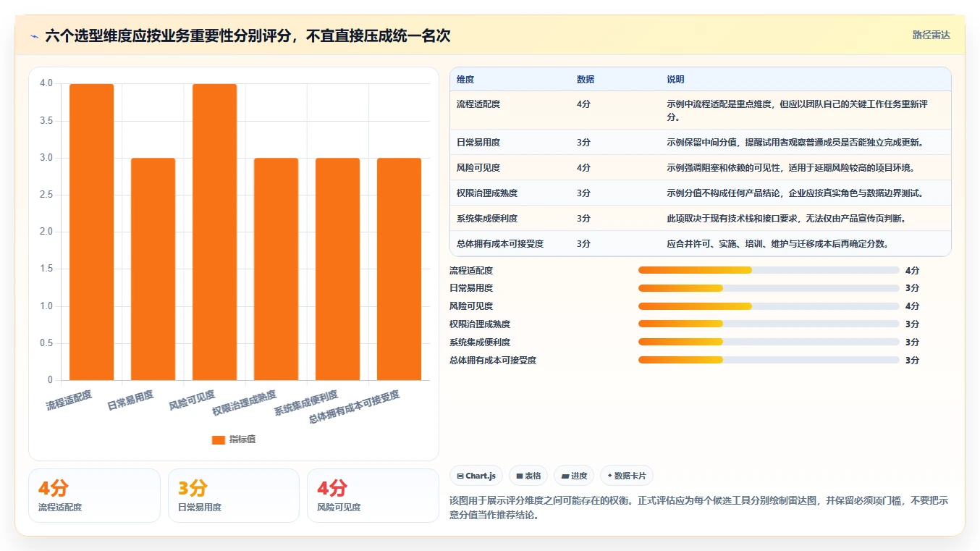Select the 数据卡片 tag chip
Image resolution: width=980 pixels, height=551 pixels.
coord(626,476)
